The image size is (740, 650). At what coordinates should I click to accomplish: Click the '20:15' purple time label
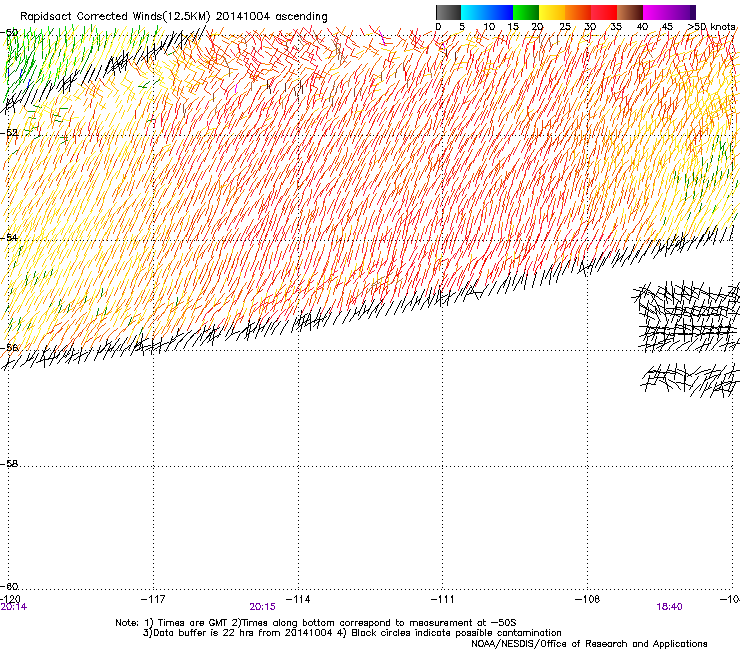[262, 607]
